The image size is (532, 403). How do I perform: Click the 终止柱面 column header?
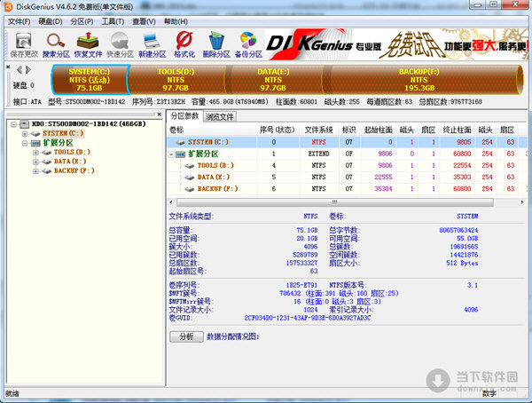pos(457,130)
